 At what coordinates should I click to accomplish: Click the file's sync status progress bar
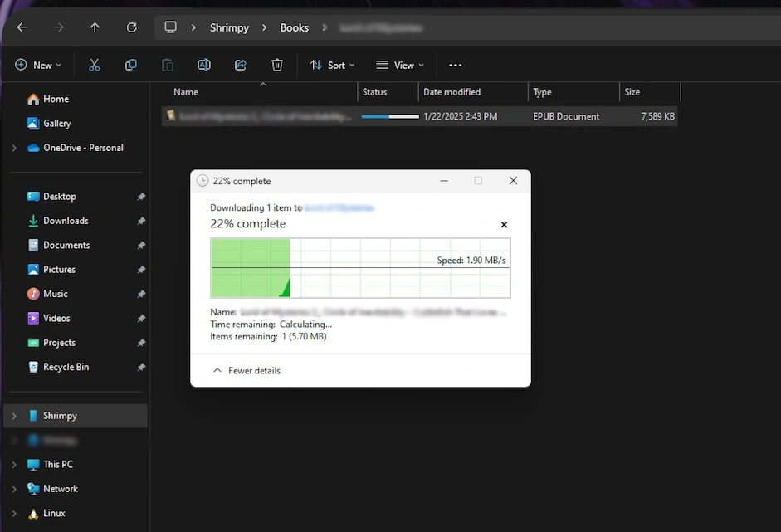pos(390,116)
